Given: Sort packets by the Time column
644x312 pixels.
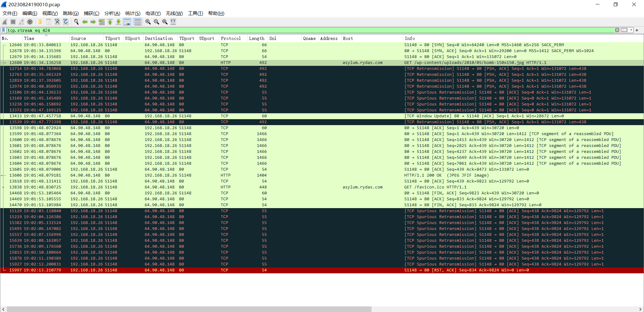Looking at the screenshot, I should point(29,38).
